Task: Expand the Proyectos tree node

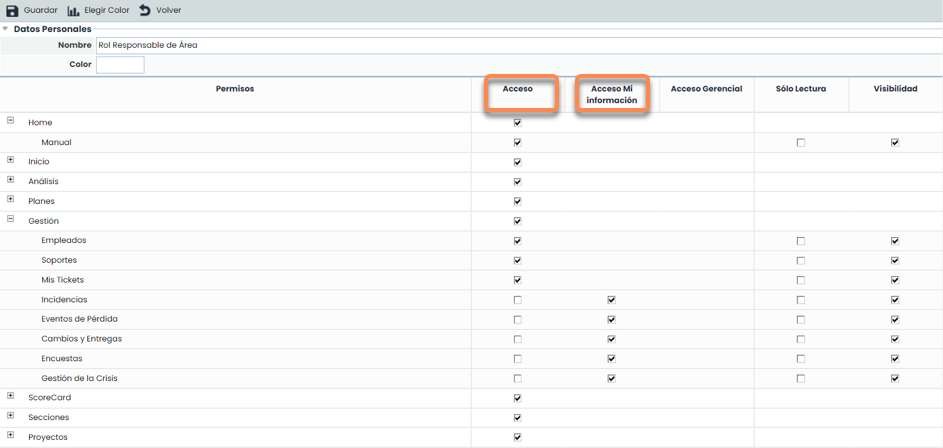Action: (11, 436)
